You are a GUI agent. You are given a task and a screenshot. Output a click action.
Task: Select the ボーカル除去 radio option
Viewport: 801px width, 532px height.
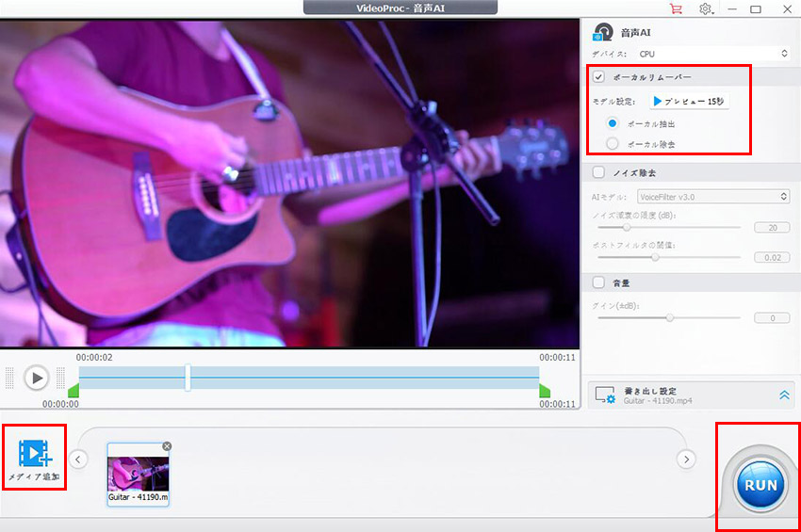click(613, 144)
